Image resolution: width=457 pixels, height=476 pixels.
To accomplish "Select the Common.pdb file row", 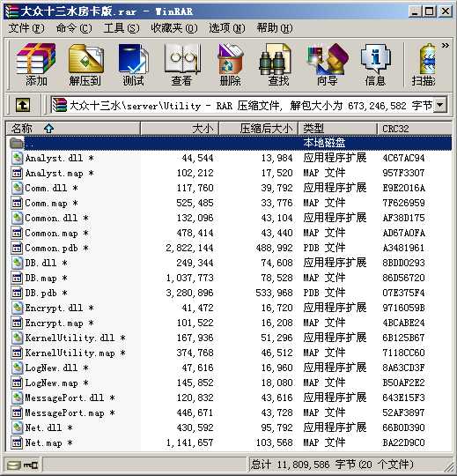I will coord(229,248).
